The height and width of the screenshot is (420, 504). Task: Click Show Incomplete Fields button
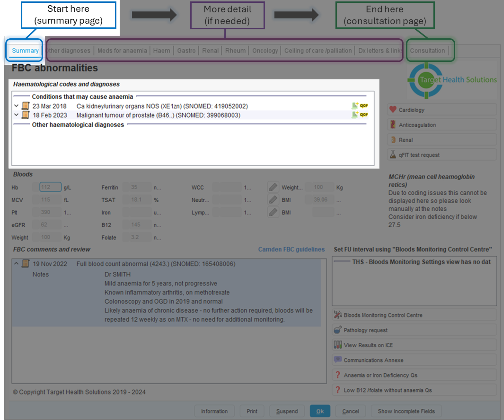(x=406, y=411)
